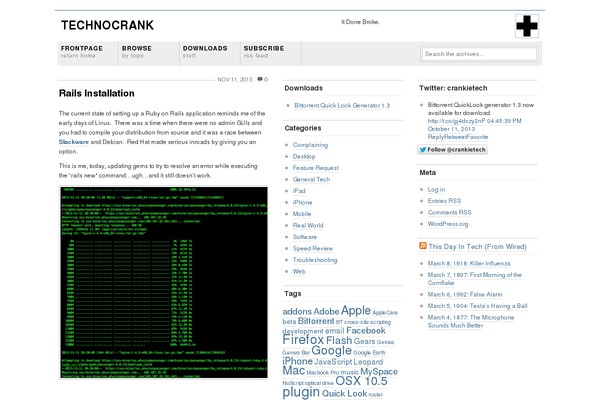600x400 pixels.
Task: Select the Facebook tag
Action: tap(366, 330)
